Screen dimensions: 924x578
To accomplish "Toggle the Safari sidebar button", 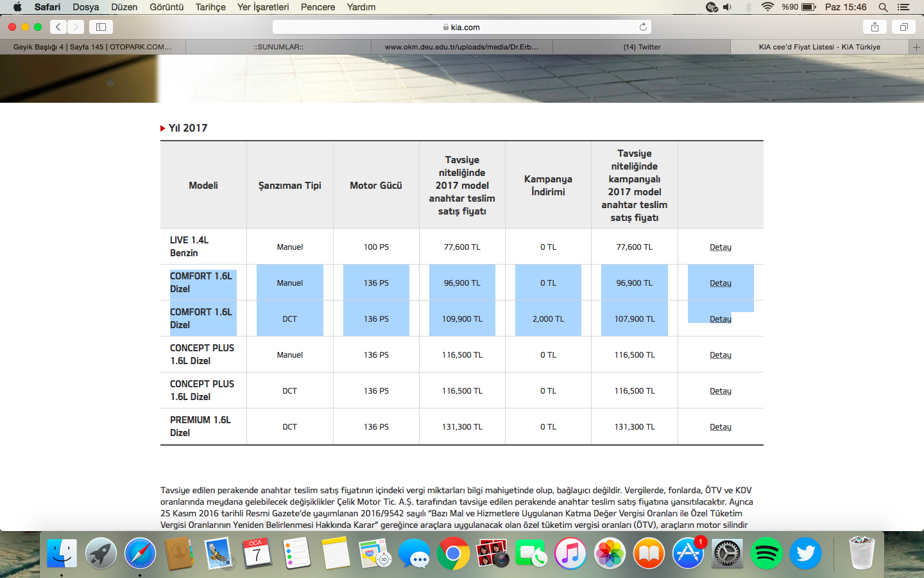I will point(101,27).
